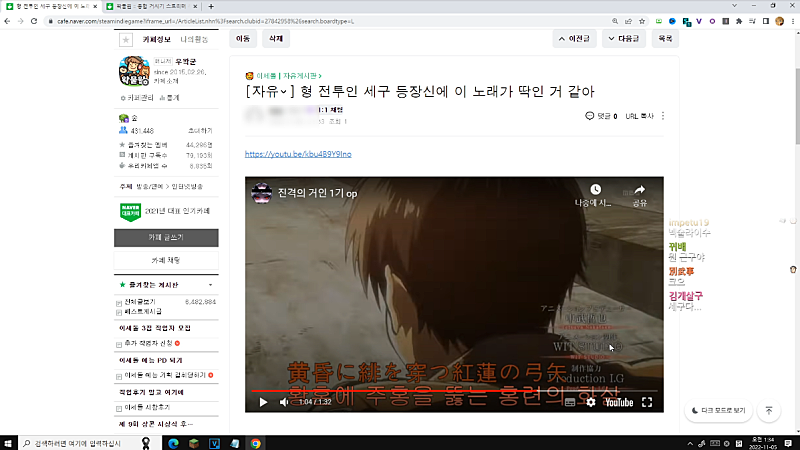Open the 이세돌 | 자유게시판 board link
This screenshot has width=800, height=450.
tap(288, 76)
